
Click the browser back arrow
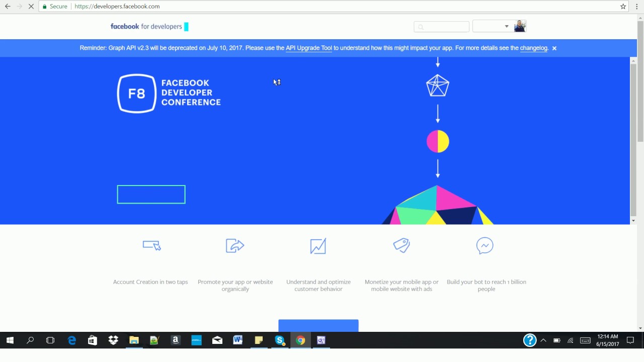(x=8, y=7)
